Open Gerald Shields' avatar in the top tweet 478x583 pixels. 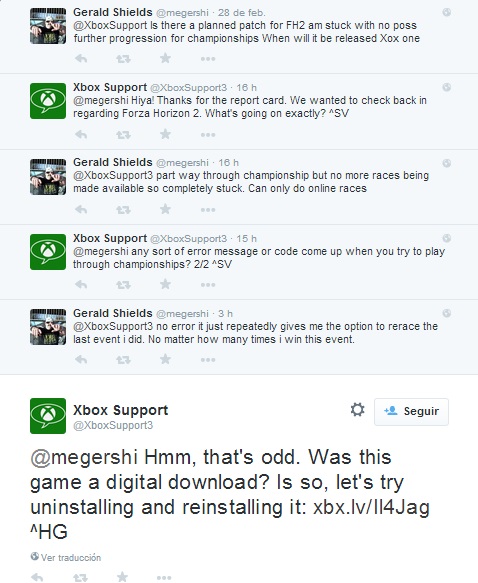(x=48, y=26)
